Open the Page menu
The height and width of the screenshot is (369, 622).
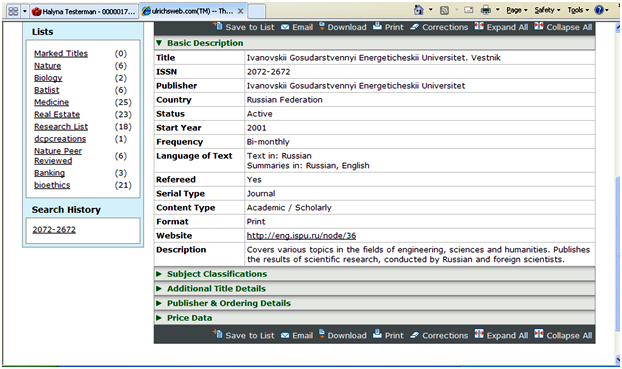(516, 10)
